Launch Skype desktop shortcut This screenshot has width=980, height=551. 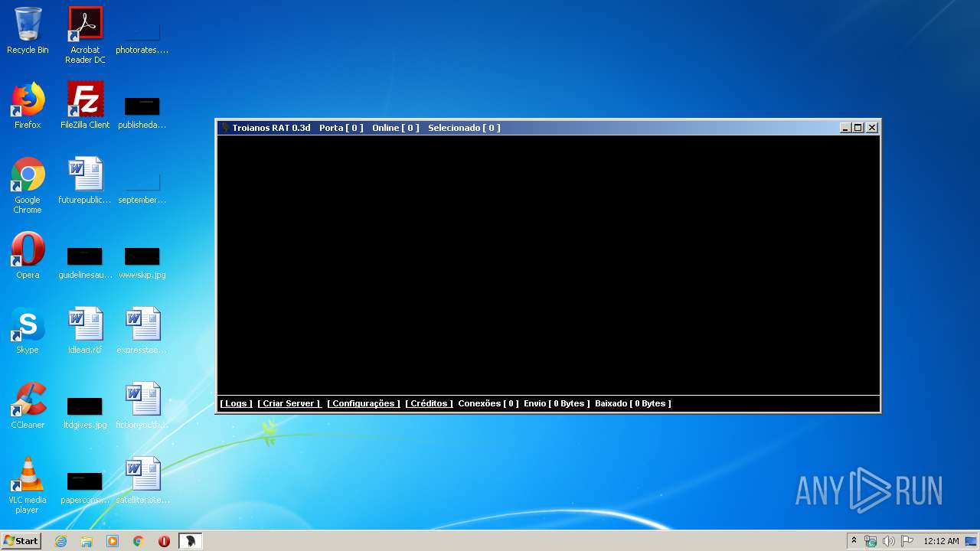[28, 331]
